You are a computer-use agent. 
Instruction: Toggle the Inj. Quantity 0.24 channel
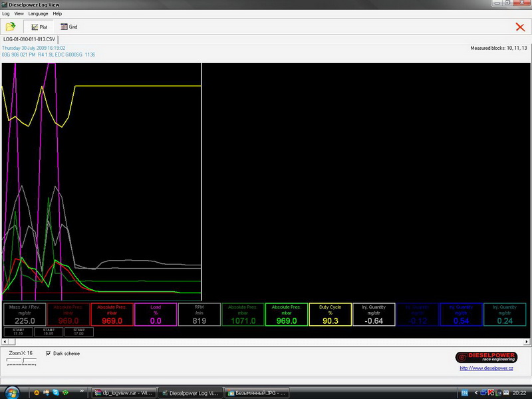point(505,315)
